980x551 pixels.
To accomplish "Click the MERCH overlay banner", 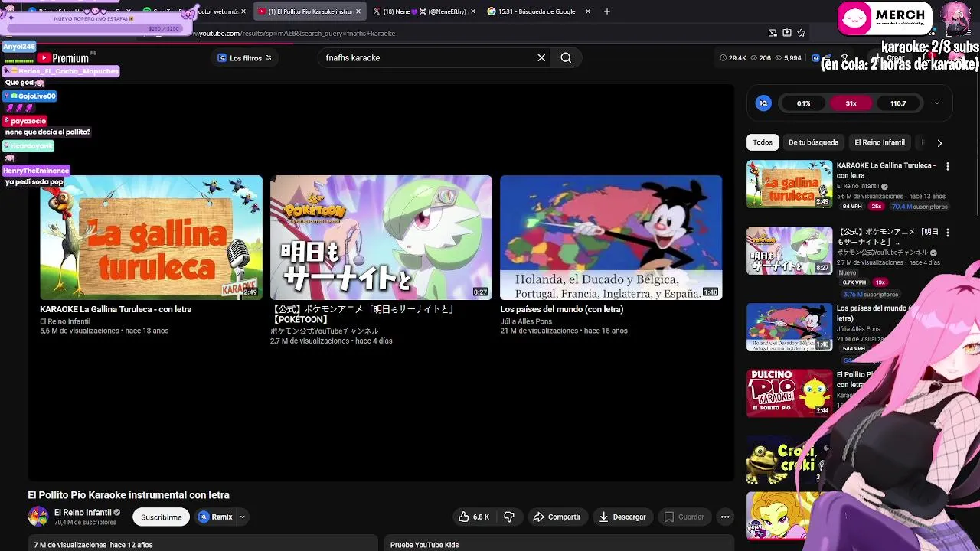I will [x=886, y=19].
